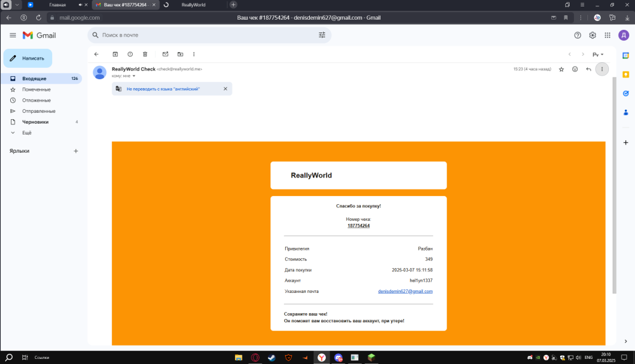This screenshot has height=364, width=635.
Task: Add emoji reaction to the email
Action: click(x=575, y=69)
